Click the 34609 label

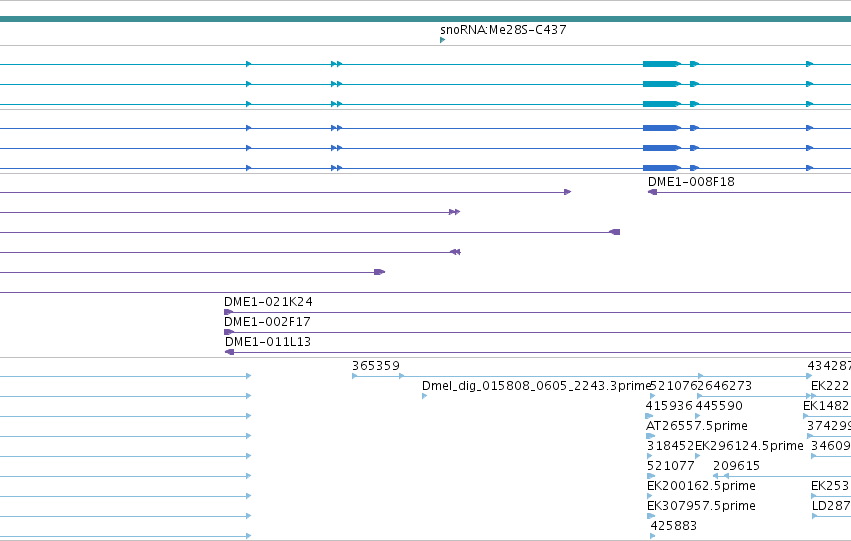(x=830, y=446)
